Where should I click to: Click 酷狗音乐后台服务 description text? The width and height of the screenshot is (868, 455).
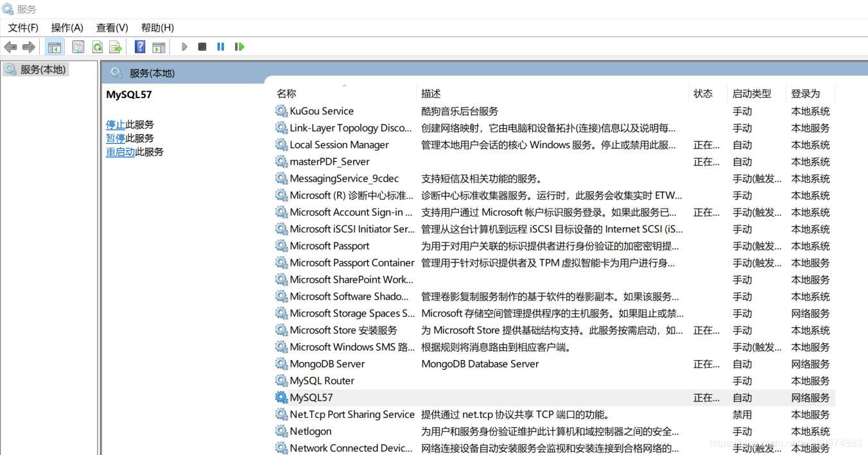pos(460,111)
